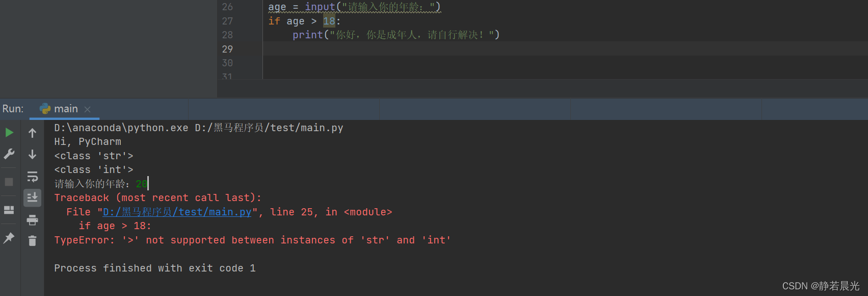The height and width of the screenshot is (296, 868).
Task: Open run configuration settings via the wrench icon
Action: 9,154
